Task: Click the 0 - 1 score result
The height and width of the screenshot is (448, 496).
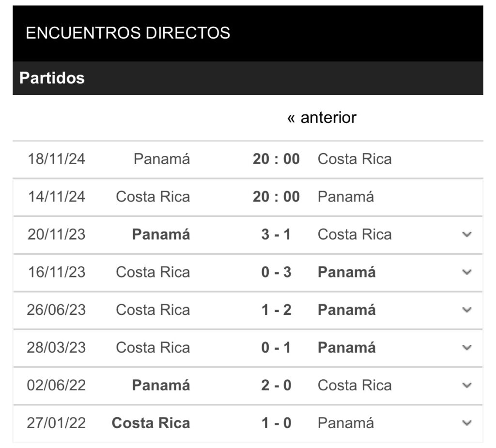Action: click(x=276, y=348)
